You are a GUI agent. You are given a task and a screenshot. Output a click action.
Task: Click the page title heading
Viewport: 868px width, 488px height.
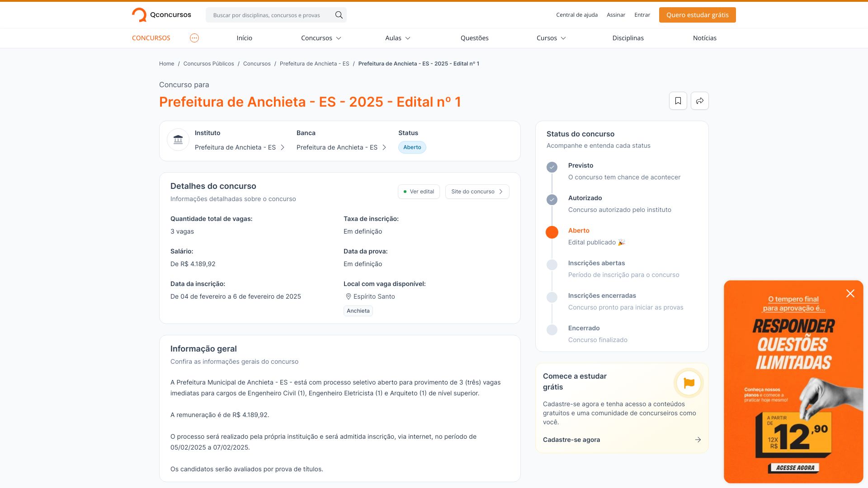310,102
